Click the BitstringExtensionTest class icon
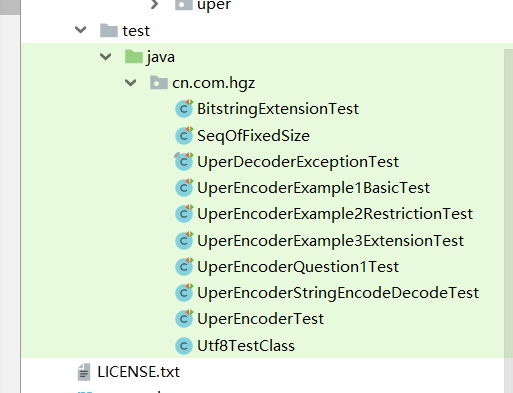 [184, 108]
